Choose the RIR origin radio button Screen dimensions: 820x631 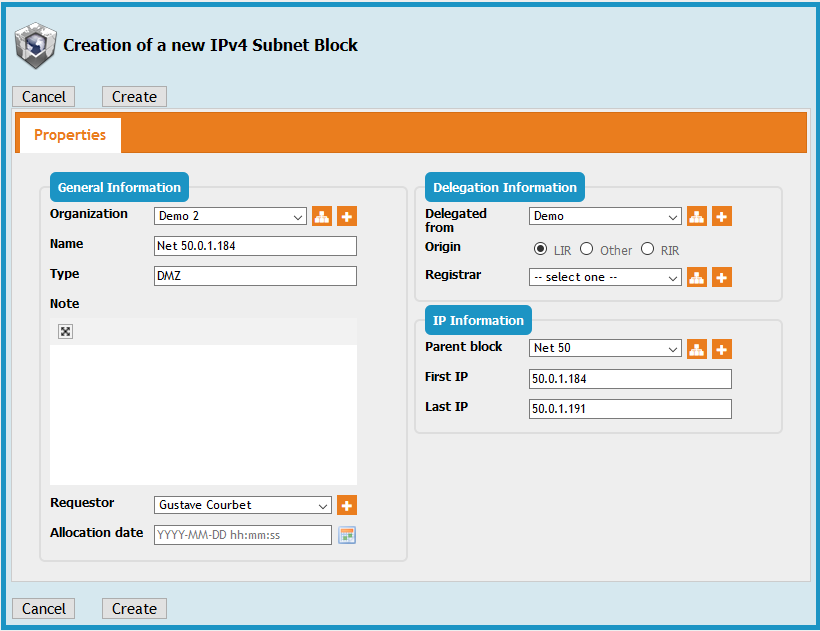pyautogui.click(x=647, y=249)
